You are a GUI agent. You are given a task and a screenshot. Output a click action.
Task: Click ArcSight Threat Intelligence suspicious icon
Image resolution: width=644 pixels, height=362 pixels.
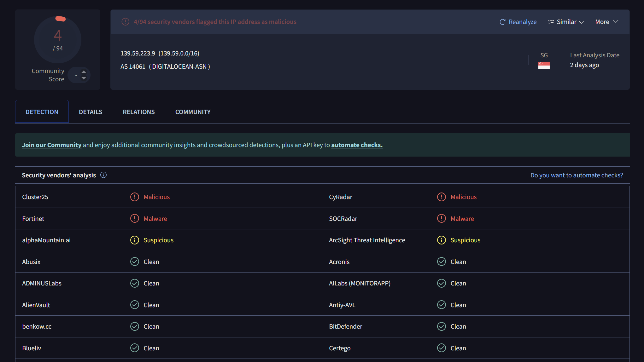[442, 240]
